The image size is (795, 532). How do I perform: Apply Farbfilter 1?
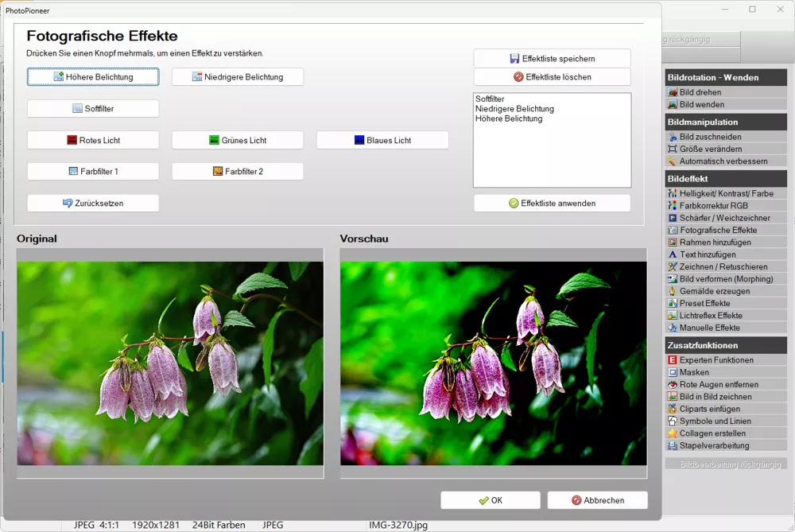93,172
